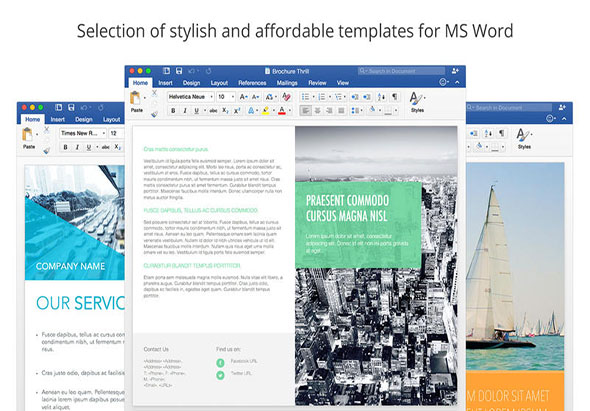This screenshot has width=590, height=411.
Task: Click Increase Indent icon in Brochure Thrill window
Action: tap(366, 97)
